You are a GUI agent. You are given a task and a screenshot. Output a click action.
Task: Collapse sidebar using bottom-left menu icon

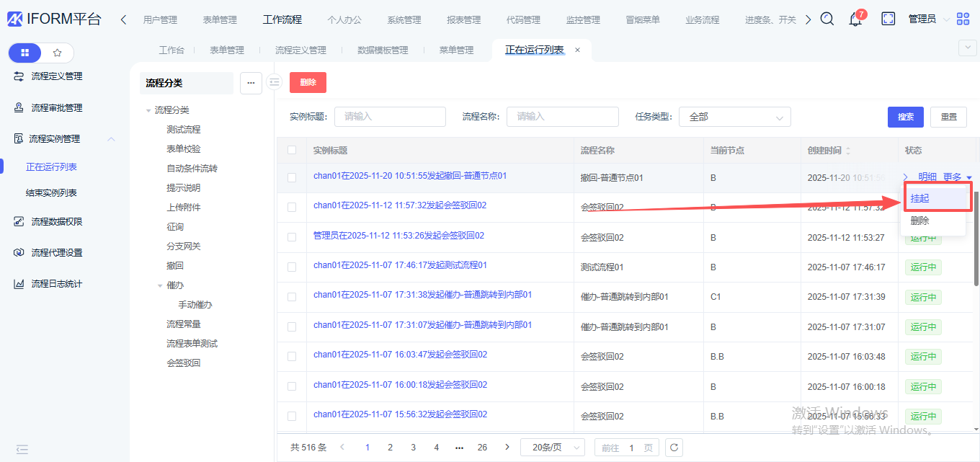tap(22, 449)
